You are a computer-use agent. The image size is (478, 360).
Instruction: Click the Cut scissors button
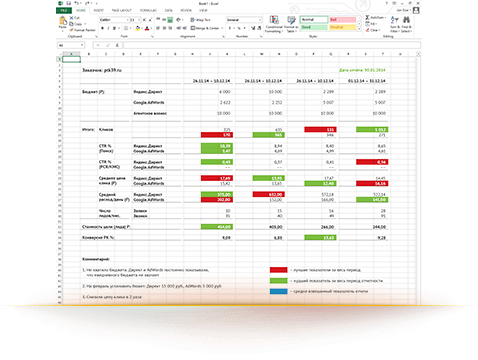(75, 18)
